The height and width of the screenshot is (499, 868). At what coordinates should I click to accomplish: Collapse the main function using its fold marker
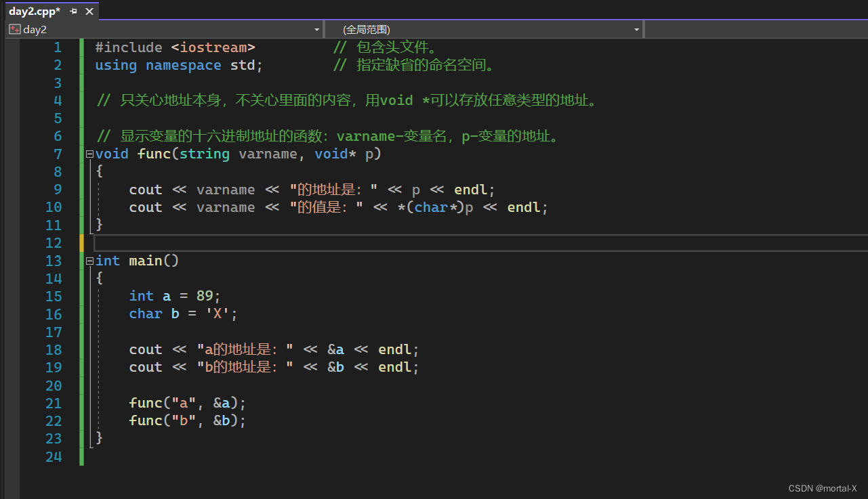coord(89,260)
